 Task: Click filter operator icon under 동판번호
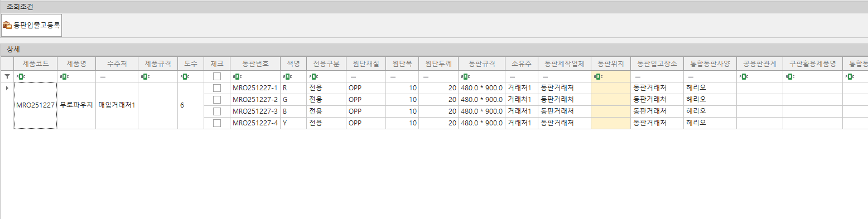coord(237,76)
